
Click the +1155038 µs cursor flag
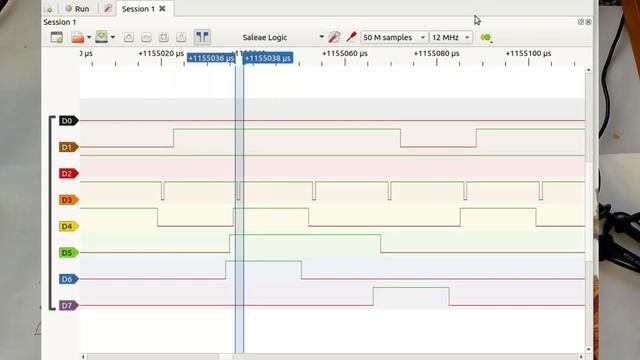[268, 58]
